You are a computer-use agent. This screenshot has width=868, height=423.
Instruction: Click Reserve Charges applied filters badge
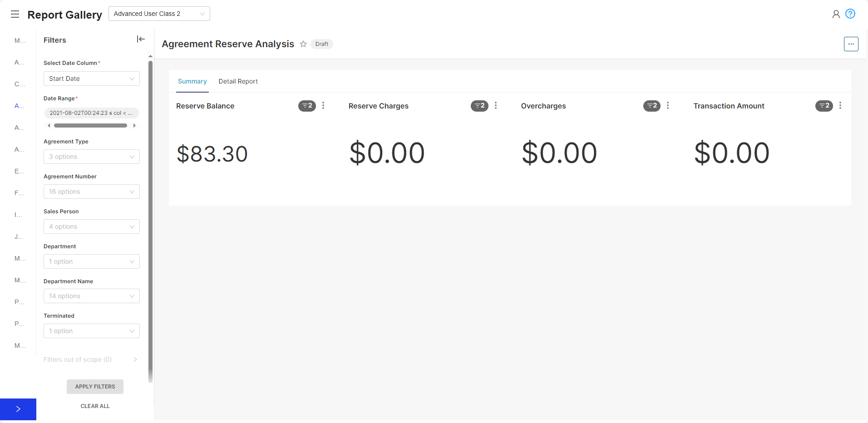point(479,106)
